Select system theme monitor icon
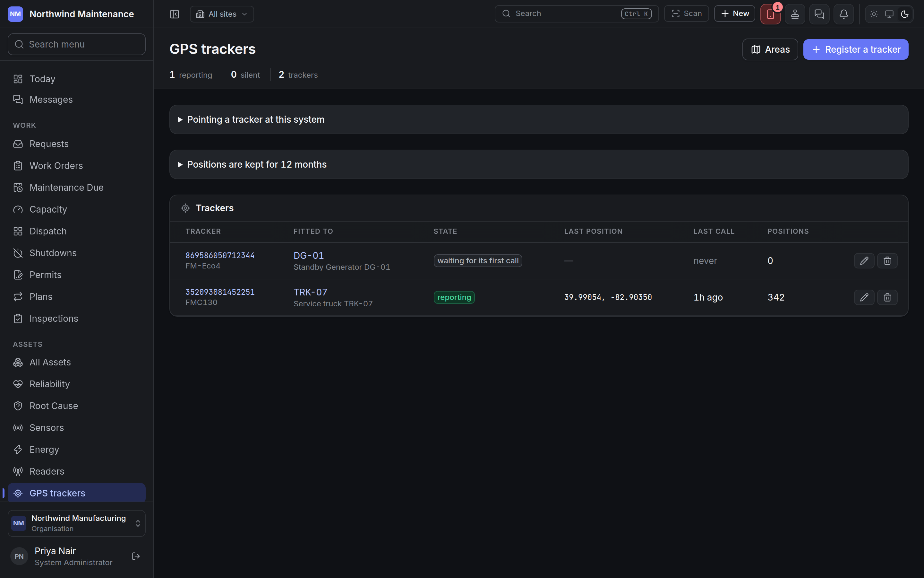This screenshot has width=924, height=578. 889,14
